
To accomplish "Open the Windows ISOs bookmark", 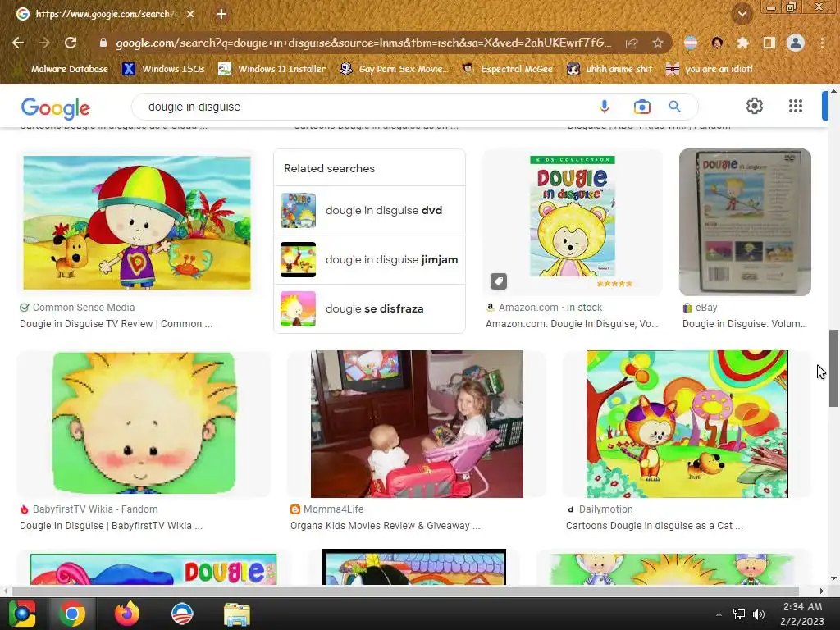I will click(164, 69).
